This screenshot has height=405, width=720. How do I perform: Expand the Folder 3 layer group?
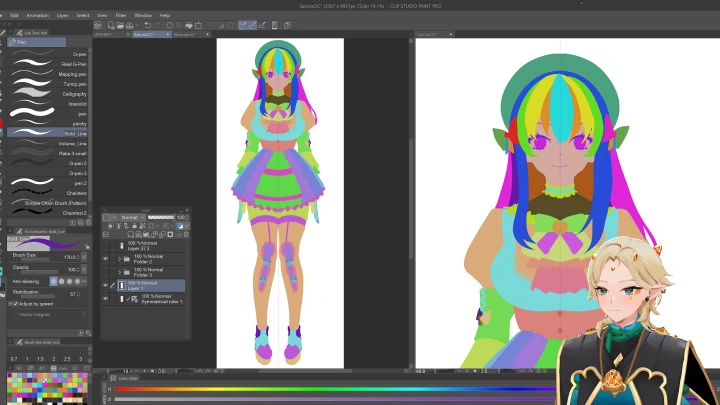tap(119, 272)
